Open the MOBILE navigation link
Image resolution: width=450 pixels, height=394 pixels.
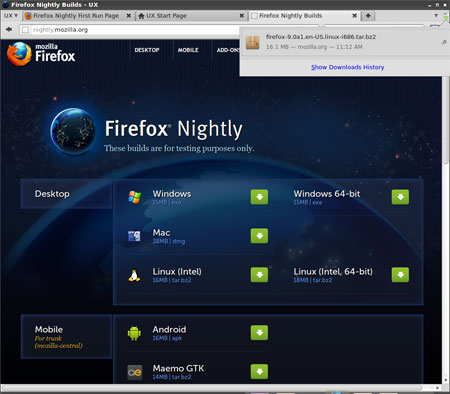point(188,50)
